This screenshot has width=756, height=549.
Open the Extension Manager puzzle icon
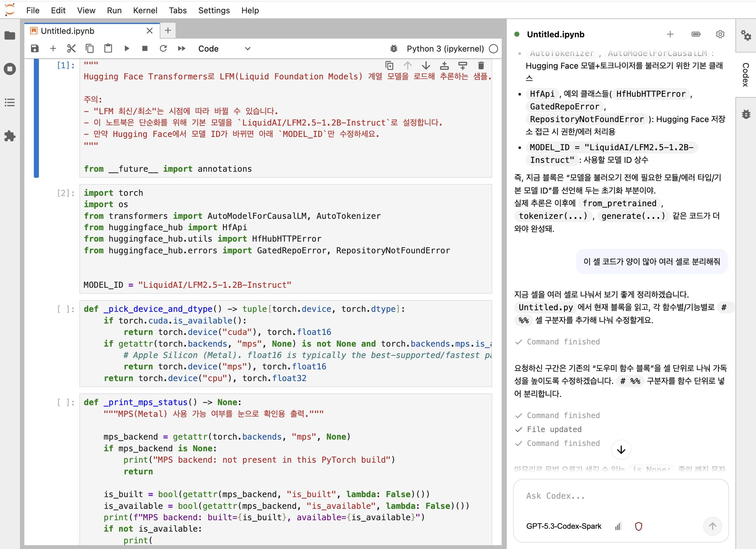click(x=10, y=136)
